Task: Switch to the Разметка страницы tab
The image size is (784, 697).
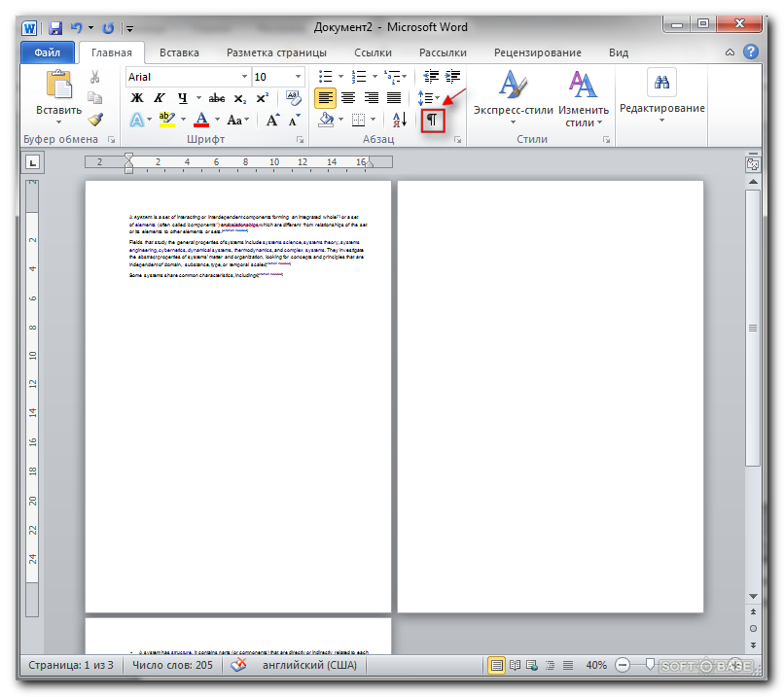Action: click(276, 52)
